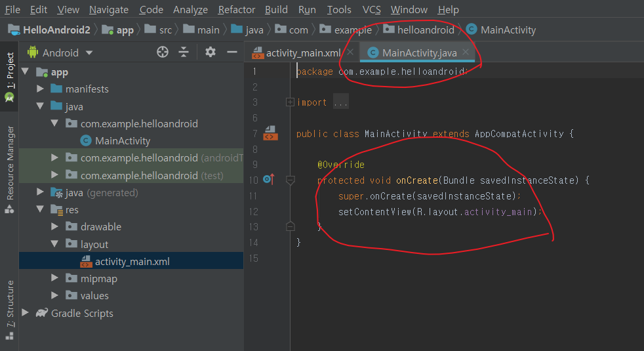
Task: Hide the Project panel with minus icon
Action: point(232,52)
